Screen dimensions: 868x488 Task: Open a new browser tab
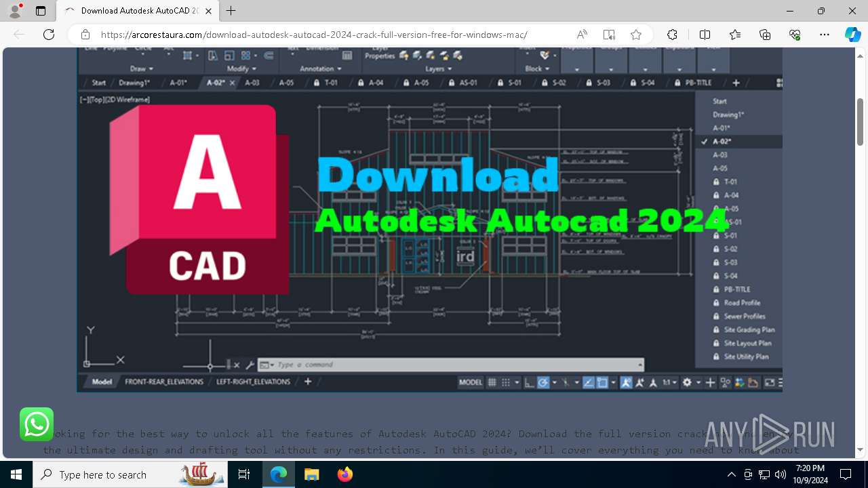(x=231, y=11)
